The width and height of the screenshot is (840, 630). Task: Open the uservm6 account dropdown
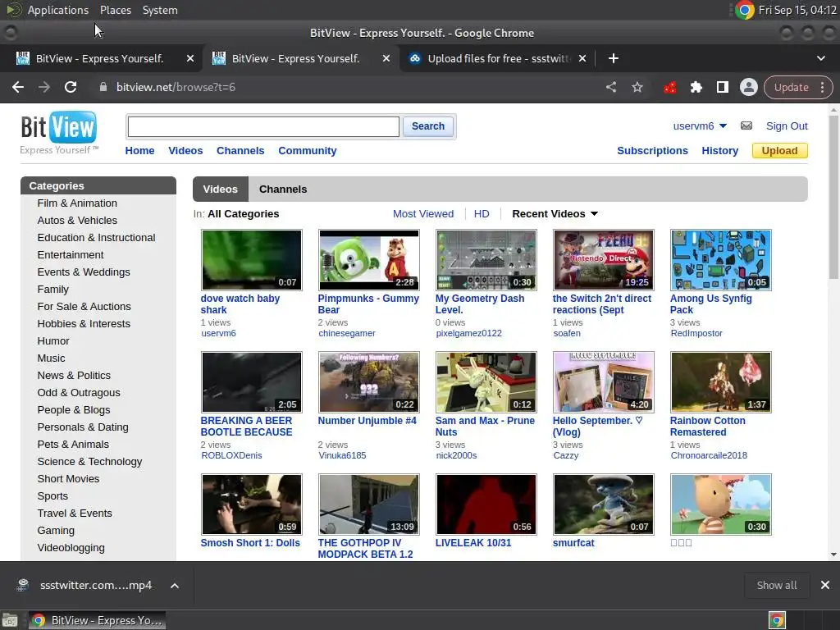point(700,126)
